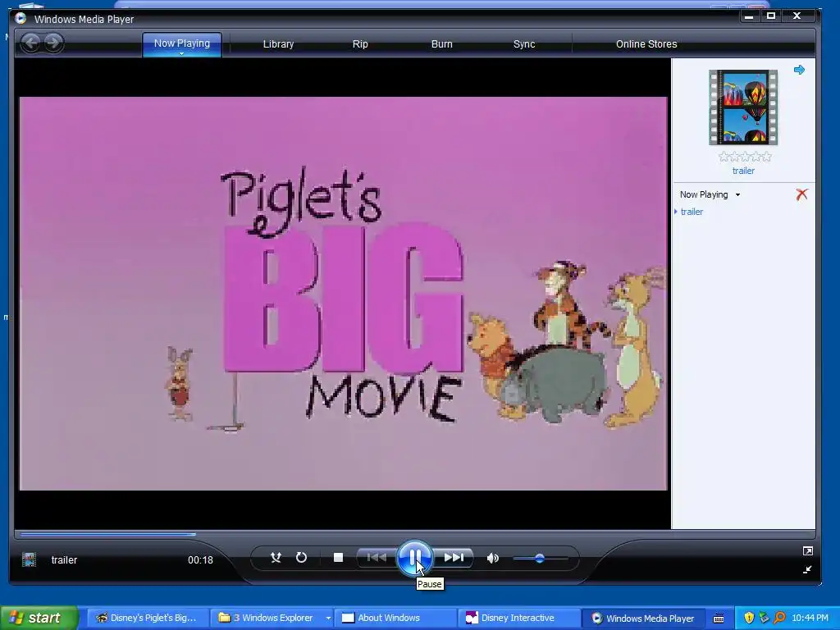Screen dimensions: 840x630
Task: Expand the Windows Explorer group arrow
Action: click(x=328, y=619)
